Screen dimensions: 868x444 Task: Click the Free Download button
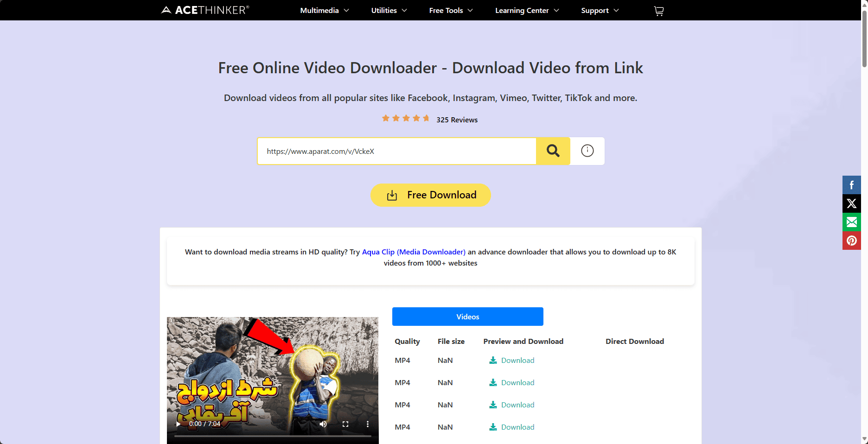[x=430, y=195]
